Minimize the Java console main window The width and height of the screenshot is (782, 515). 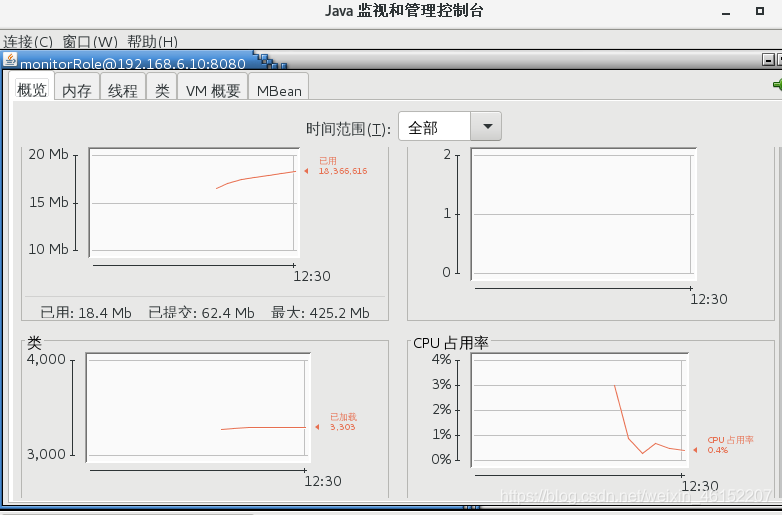726,12
